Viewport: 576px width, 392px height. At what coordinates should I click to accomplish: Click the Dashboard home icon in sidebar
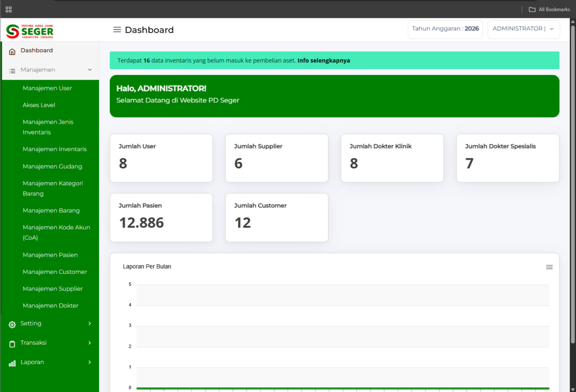point(12,52)
